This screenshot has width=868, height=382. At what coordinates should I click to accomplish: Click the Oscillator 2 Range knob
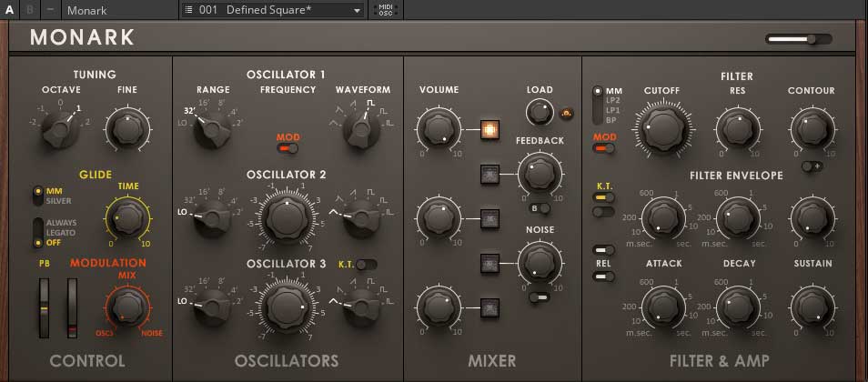[213, 218]
